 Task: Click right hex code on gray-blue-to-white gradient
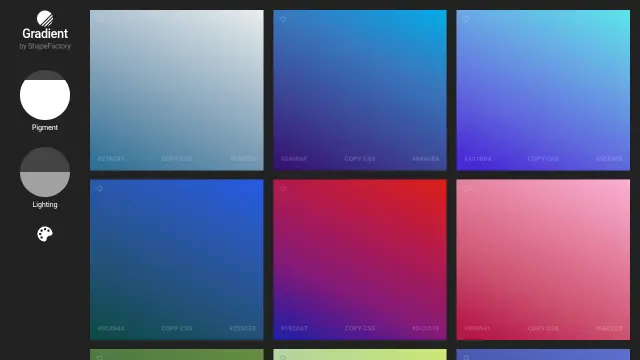[243, 159]
